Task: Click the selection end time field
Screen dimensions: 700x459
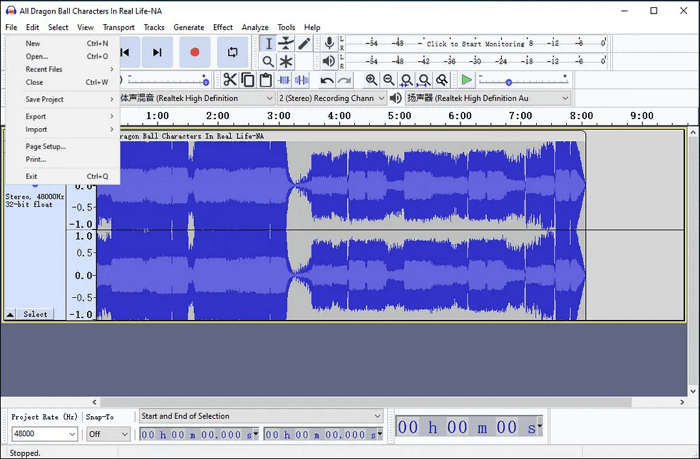Action: pos(323,434)
